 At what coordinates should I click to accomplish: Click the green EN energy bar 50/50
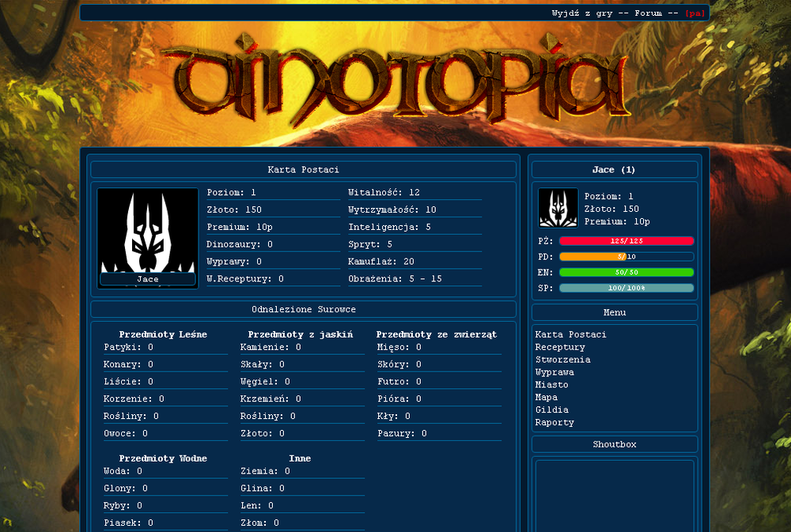626,272
